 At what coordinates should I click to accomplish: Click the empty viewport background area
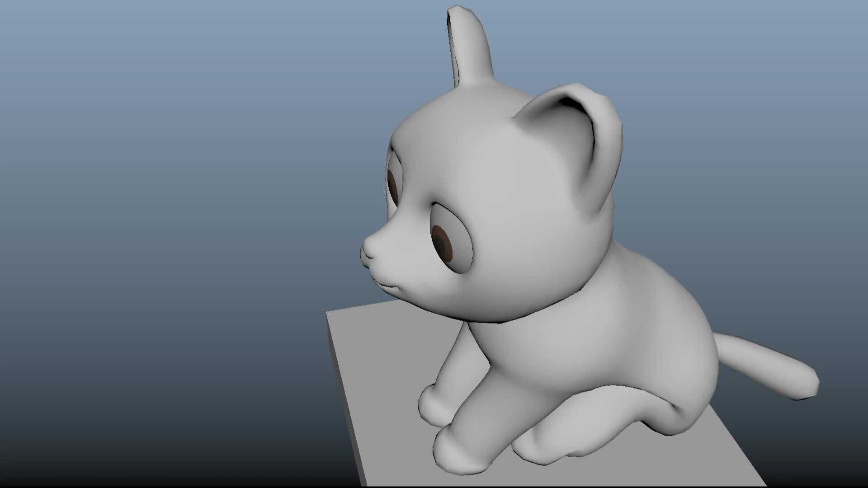pyautogui.click(x=136, y=181)
